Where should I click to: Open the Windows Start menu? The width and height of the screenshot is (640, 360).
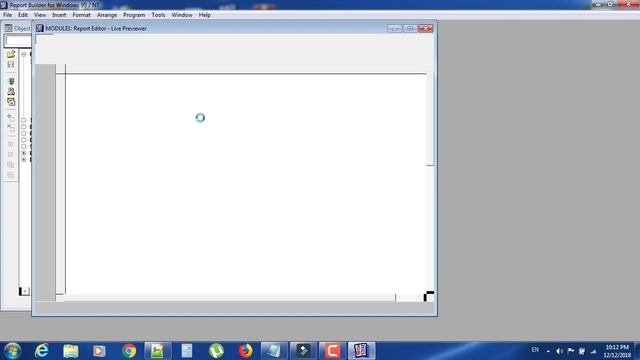click(x=12, y=351)
